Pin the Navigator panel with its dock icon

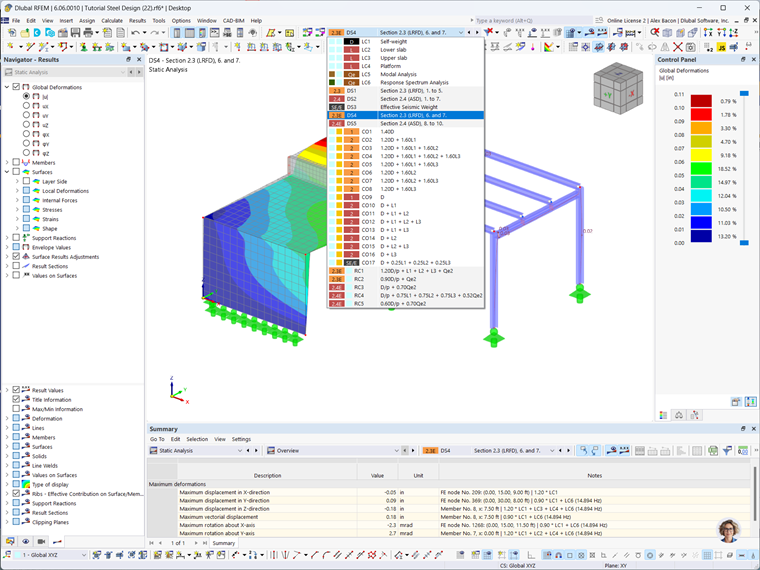[128, 59]
